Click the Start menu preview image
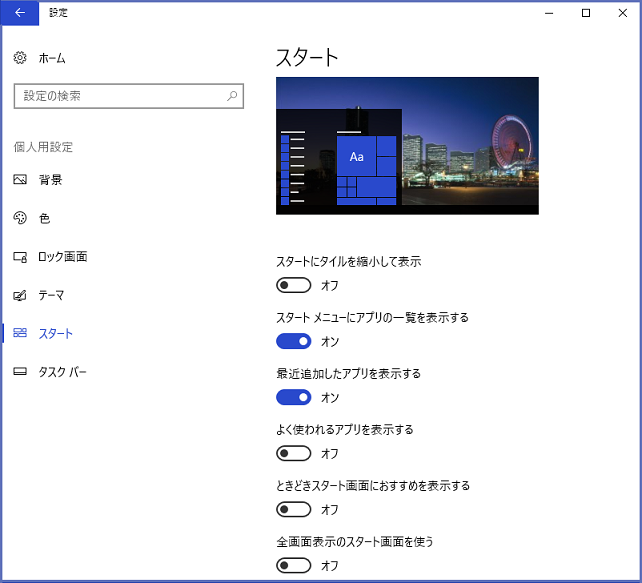 [x=407, y=146]
